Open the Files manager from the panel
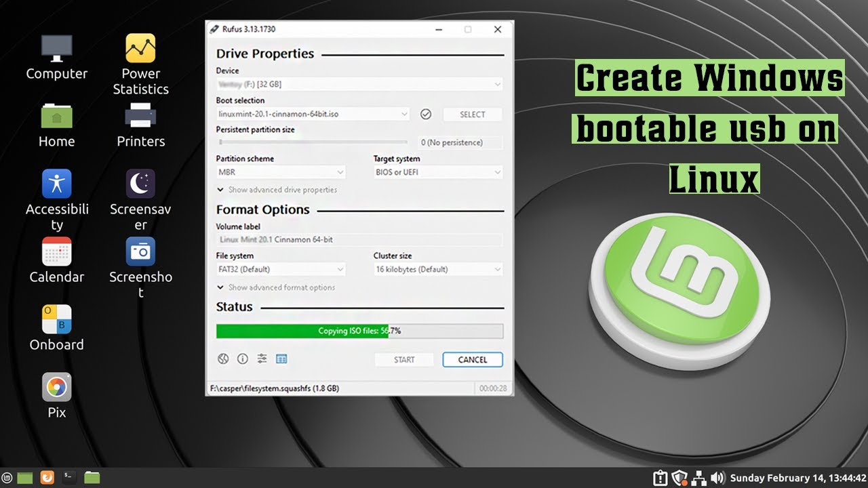The width and height of the screenshot is (868, 488). coord(92,478)
